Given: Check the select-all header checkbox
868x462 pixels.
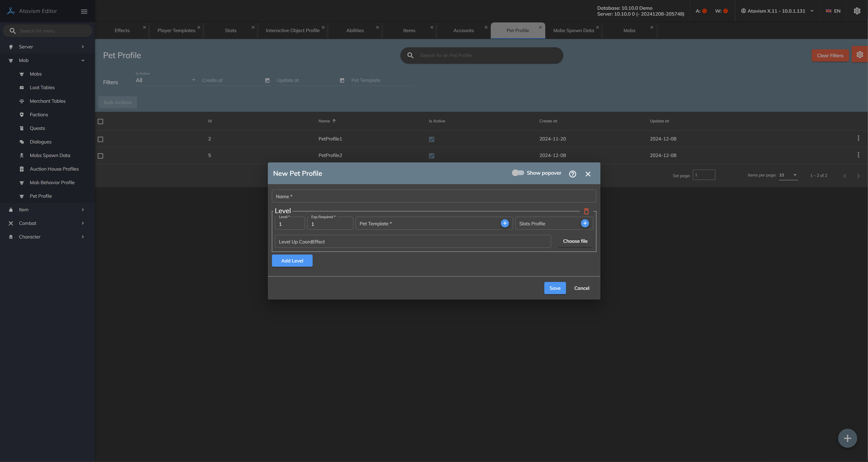Looking at the screenshot, I should 100,121.
